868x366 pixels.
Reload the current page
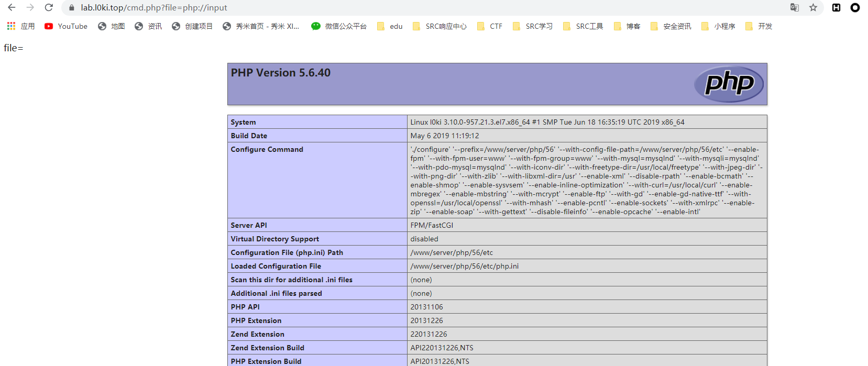(49, 7)
